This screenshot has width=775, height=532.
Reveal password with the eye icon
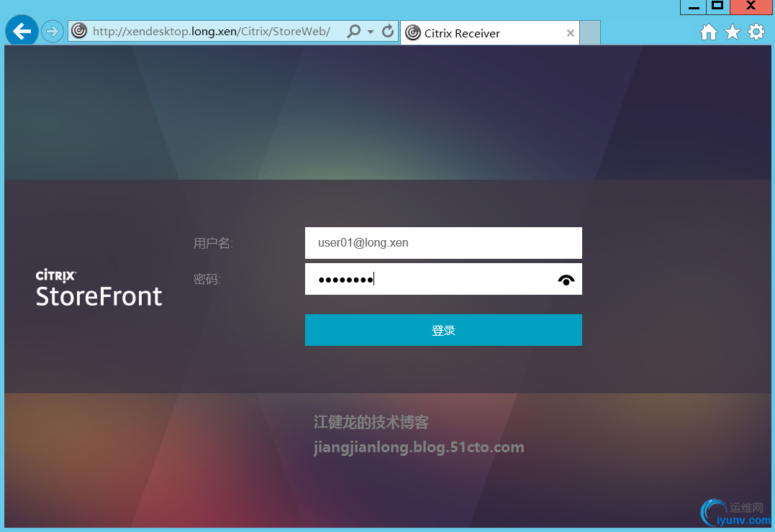coord(566,280)
